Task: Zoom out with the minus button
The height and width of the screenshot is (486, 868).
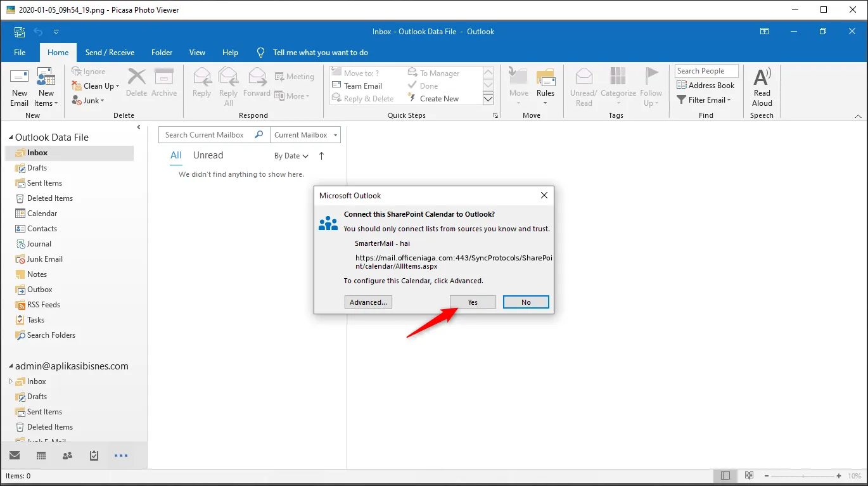Action: 765,476
